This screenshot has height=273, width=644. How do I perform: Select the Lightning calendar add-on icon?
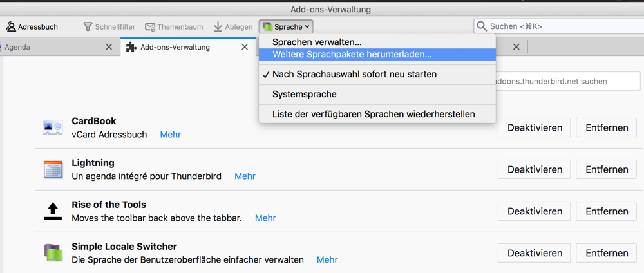(x=53, y=169)
